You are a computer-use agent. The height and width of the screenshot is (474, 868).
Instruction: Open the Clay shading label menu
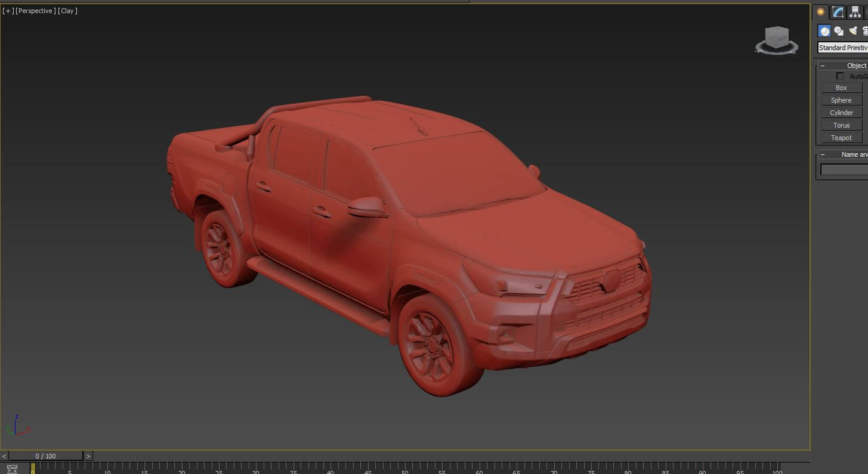click(x=67, y=11)
